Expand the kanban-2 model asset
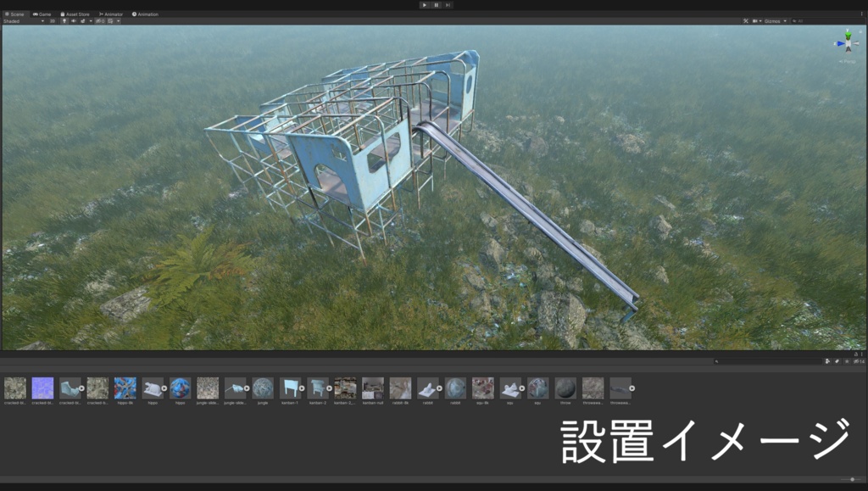 330,388
